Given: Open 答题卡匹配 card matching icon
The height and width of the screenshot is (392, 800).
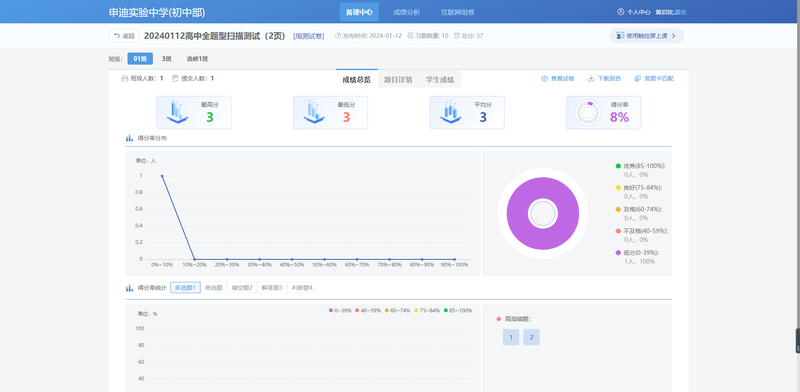Looking at the screenshot, I should (x=638, y=79).
